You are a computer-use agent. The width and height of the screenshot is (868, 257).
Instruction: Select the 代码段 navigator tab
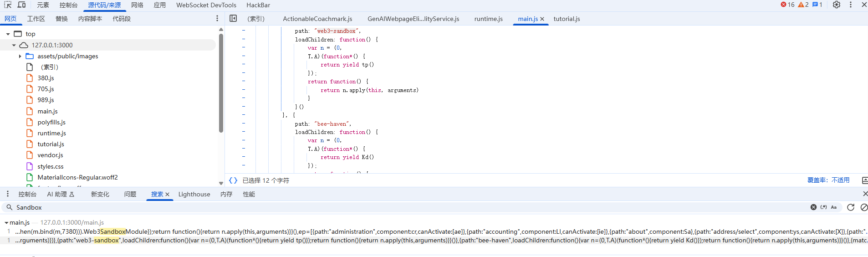coord(122,19)
